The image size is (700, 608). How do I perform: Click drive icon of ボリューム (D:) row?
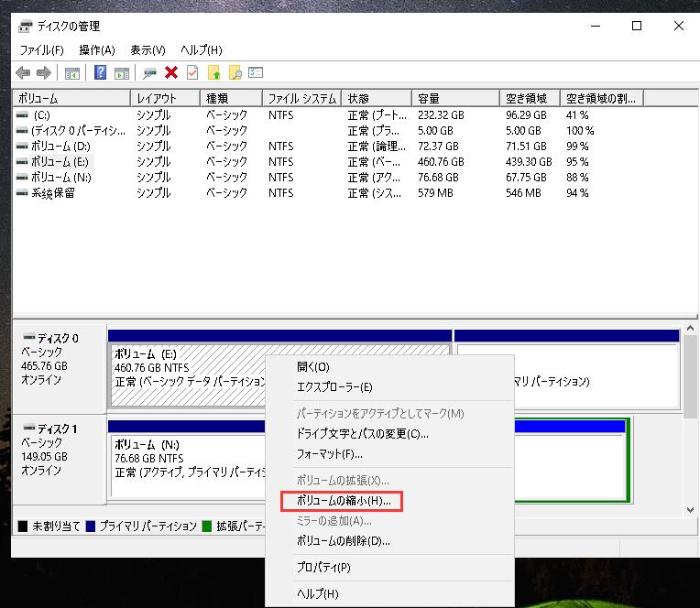[22, 146]
